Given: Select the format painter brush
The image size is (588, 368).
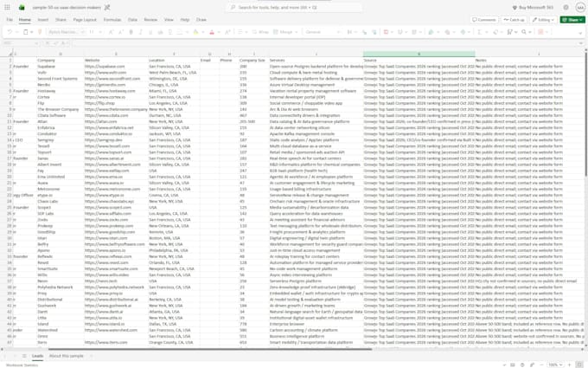Looking at the screenshot, I should [40, 32].
